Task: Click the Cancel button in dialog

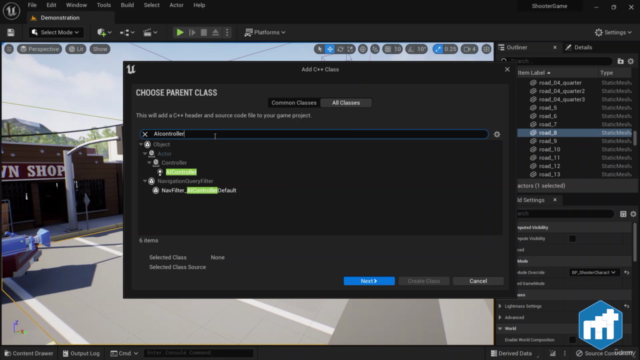Action: click(478, 281)
